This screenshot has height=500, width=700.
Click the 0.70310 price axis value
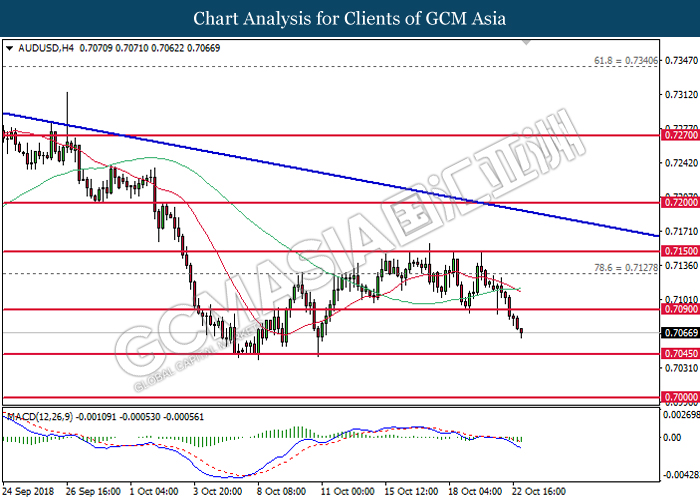[681, 368]
